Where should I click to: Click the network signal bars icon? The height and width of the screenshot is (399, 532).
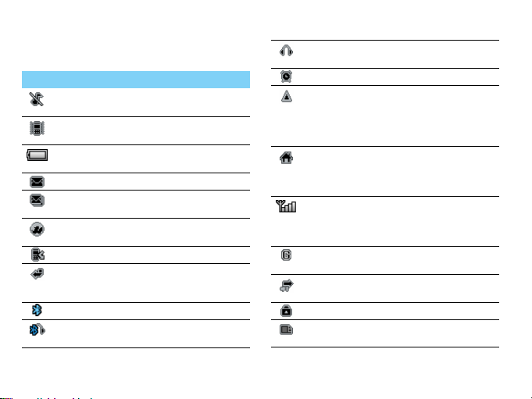[286, 206]
